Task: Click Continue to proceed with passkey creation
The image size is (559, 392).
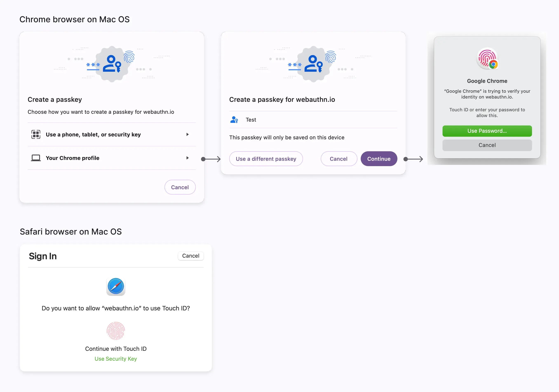Action: [379, 158]
